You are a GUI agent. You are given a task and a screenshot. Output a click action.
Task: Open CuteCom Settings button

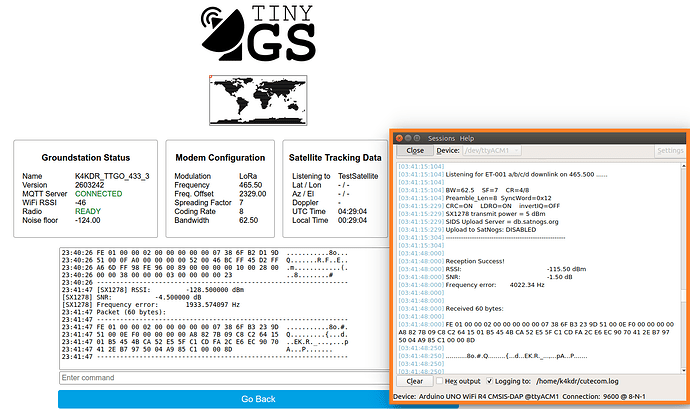pyautogui.click(x=670, y=151)
